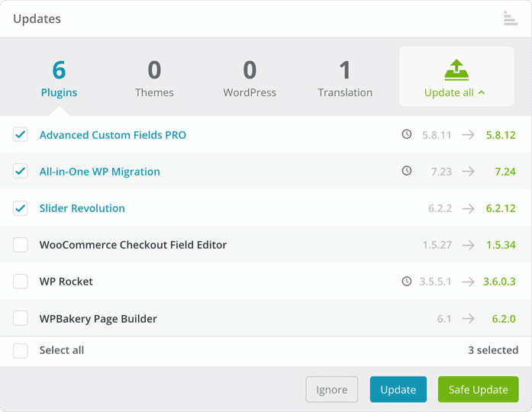Check the WooCommerce Checkout Field Editor box
532x412 pixels.
pos(21,245)
